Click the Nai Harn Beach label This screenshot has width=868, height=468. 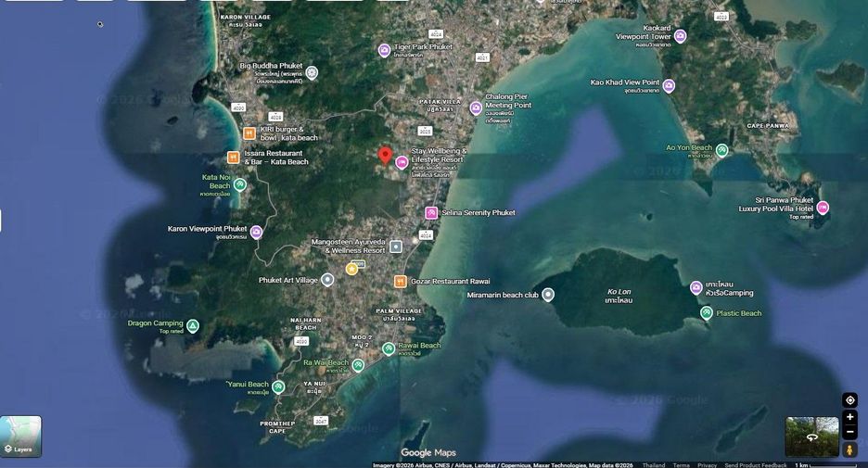(306, 323)
